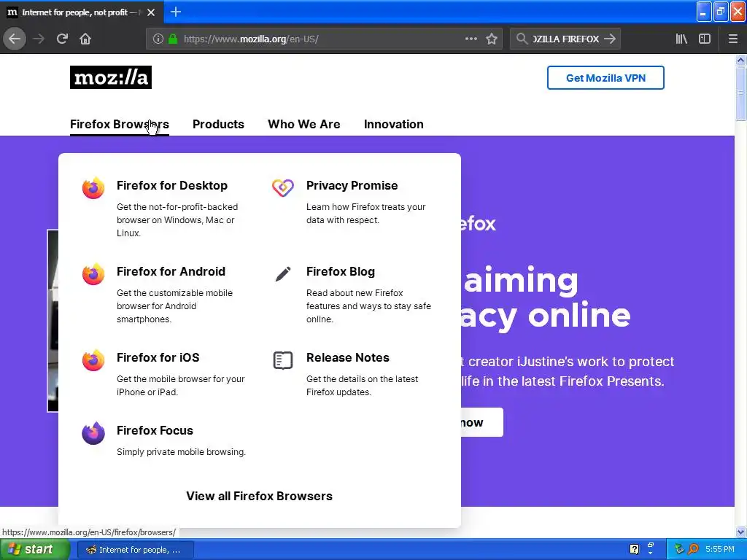The image size is (747, 560).
Task: Select the Internet for people tab
Action: [82, 12]
